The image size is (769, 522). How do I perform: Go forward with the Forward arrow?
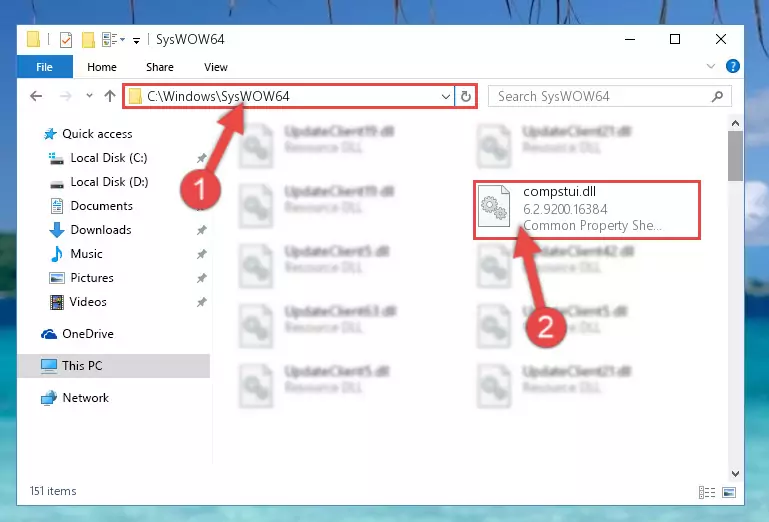65,96
